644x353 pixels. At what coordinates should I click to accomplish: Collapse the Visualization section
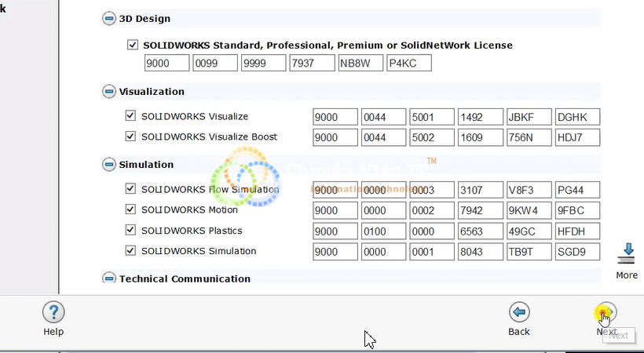pyautogui.click(x=108, y=92)
